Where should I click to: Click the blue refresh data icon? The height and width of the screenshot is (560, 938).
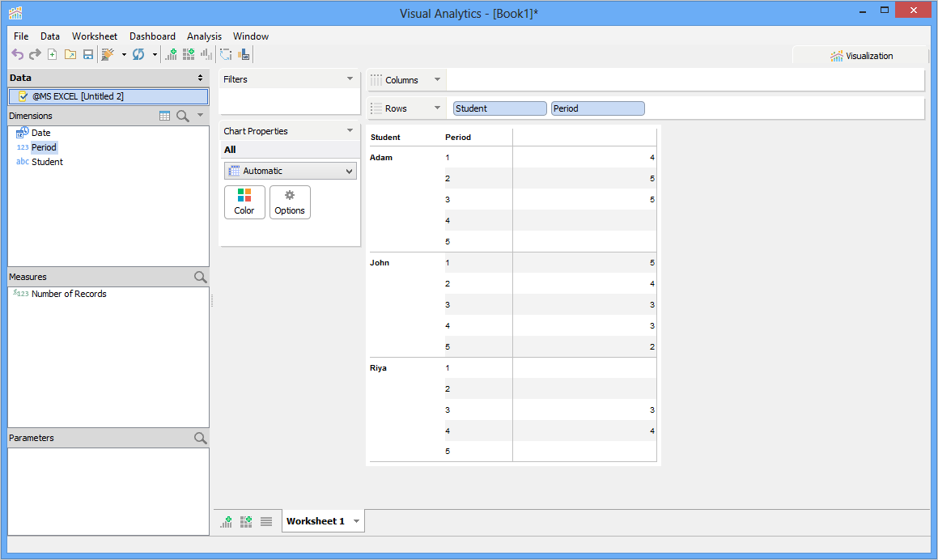pyautogui.click(x=138, y=54)
